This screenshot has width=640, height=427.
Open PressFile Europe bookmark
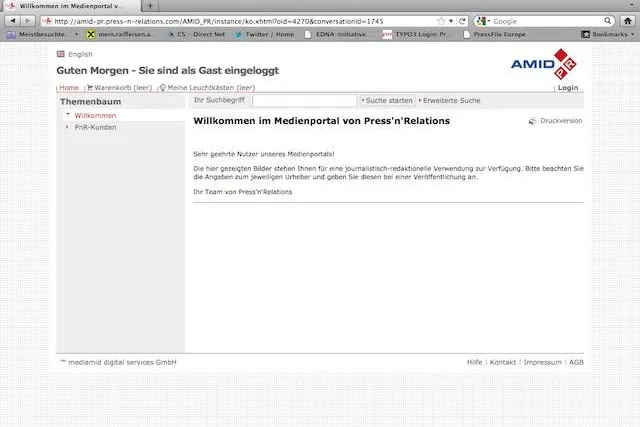495,34
